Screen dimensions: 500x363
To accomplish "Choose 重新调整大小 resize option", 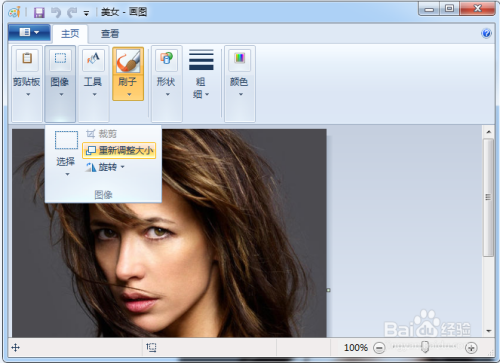I will click(119, 151).
